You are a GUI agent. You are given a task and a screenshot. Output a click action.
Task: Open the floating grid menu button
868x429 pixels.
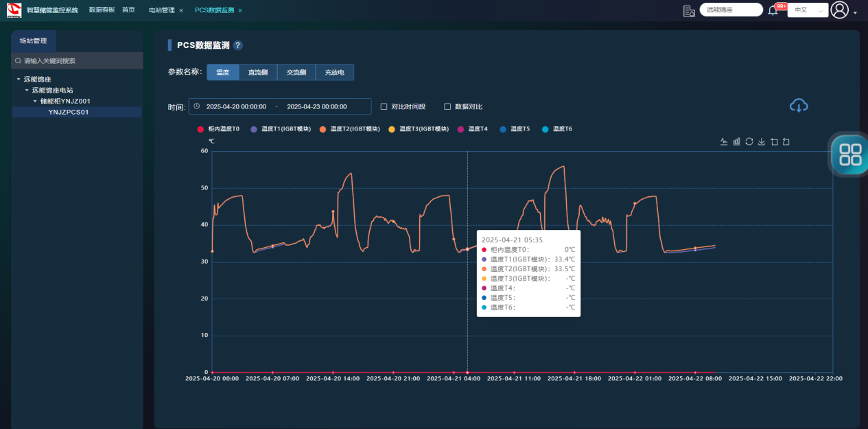(850, 154)
